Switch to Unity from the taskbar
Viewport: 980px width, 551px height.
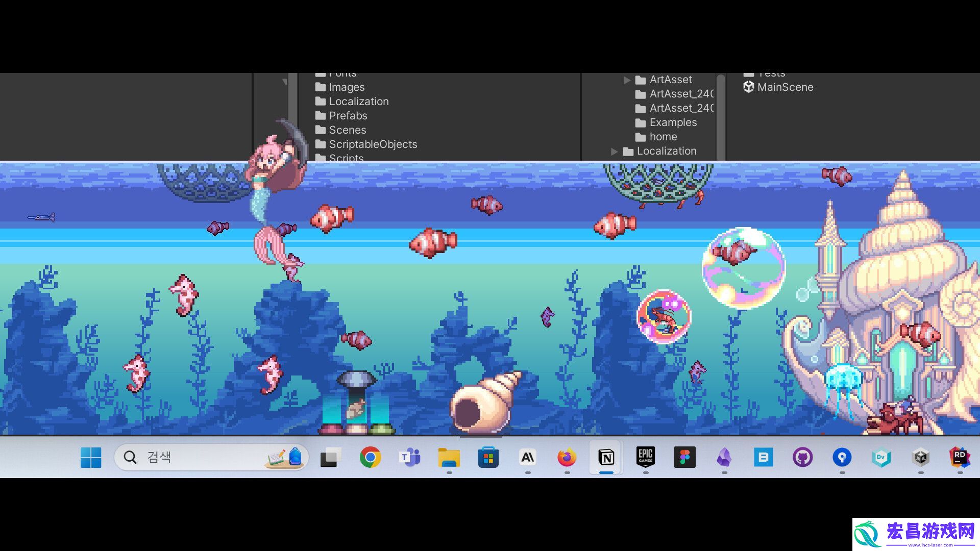tap(921, 458)
